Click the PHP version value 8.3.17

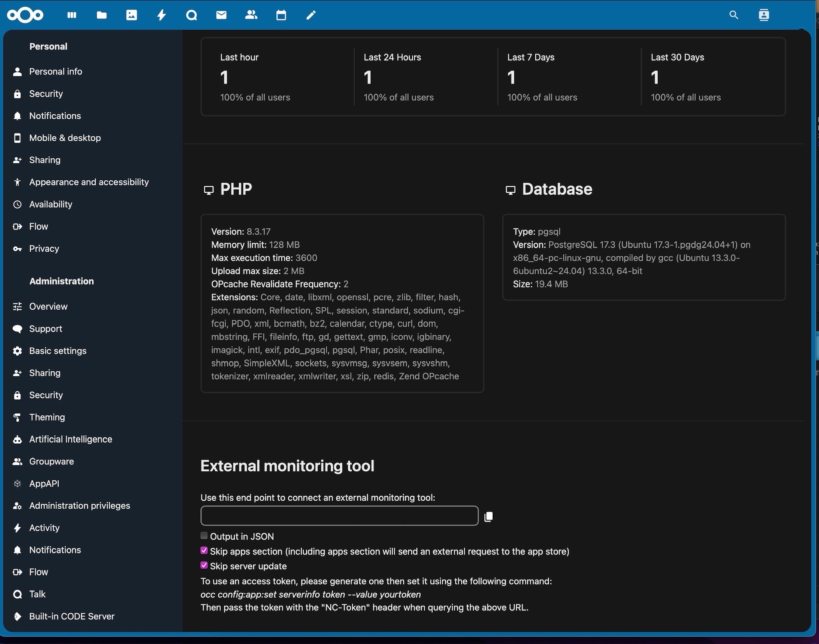coord(259,231)
